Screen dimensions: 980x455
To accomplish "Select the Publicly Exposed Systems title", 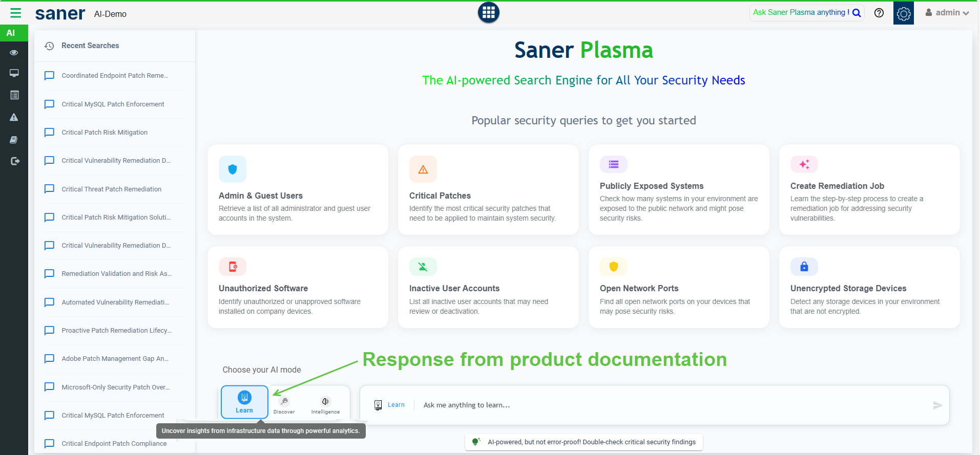I will (652, 186).
